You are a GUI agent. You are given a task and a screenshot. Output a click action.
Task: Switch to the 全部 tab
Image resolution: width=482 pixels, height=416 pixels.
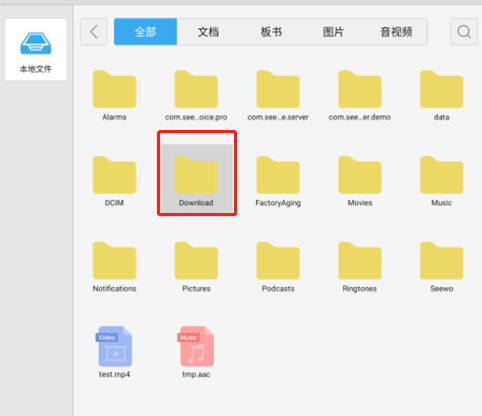[145, 32]
